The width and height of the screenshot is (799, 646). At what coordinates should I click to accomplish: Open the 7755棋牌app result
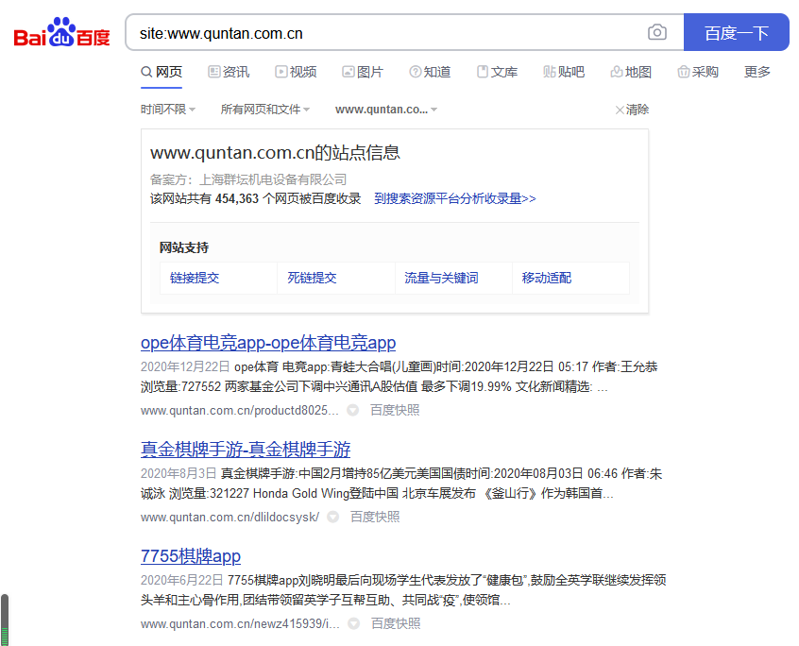click(x=191, y=556)
